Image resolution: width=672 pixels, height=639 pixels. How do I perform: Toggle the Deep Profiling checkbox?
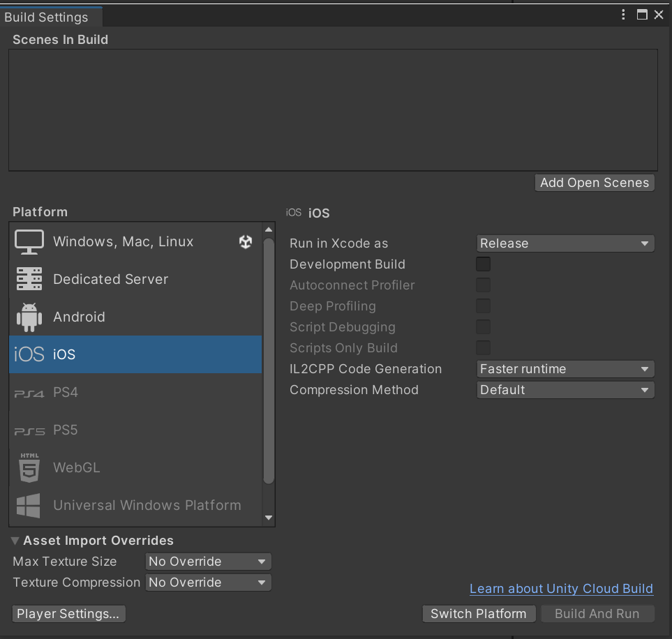(x=483, y=306)
